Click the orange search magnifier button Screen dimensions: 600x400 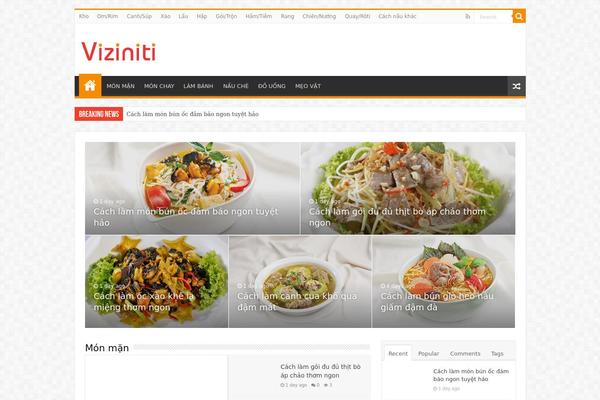tap(519, 16)
